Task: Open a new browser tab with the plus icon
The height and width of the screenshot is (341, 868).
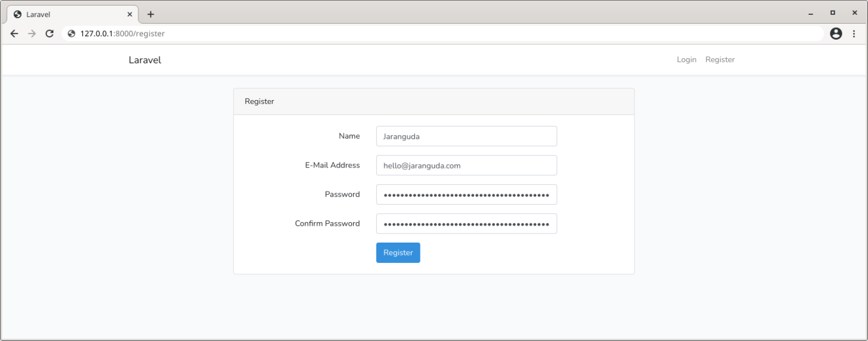Action: pos(150,14)
